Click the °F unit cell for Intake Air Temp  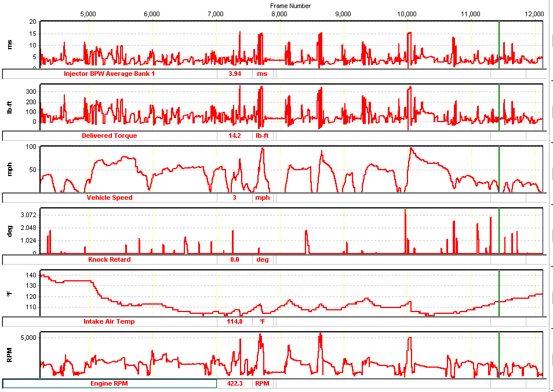click(263, 321)
